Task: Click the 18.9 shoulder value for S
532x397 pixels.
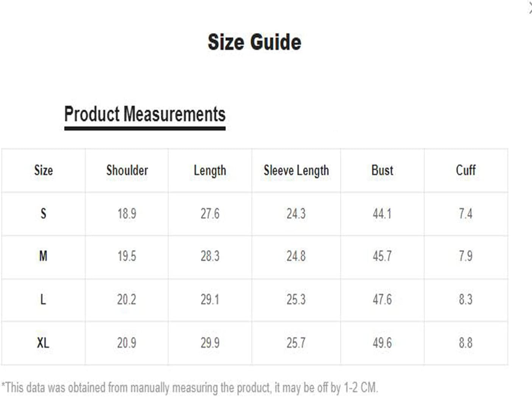Action: tap(127, 214)
